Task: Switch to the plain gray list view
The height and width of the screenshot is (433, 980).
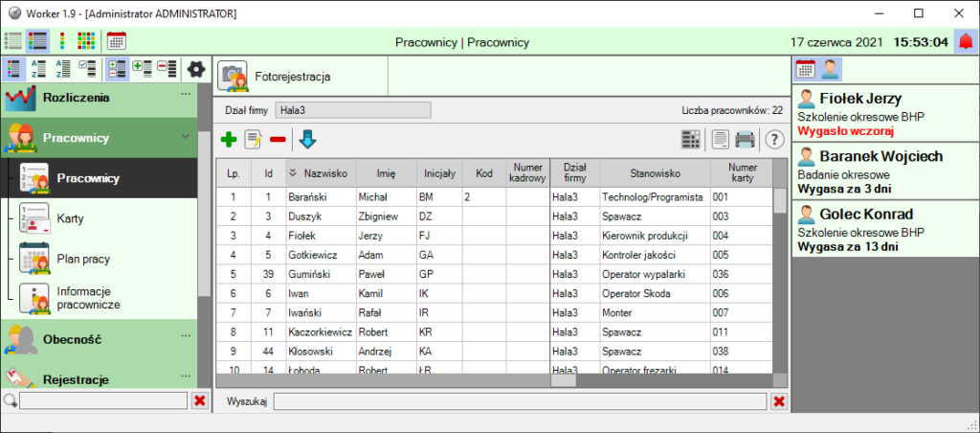Action: coord(13,41)
